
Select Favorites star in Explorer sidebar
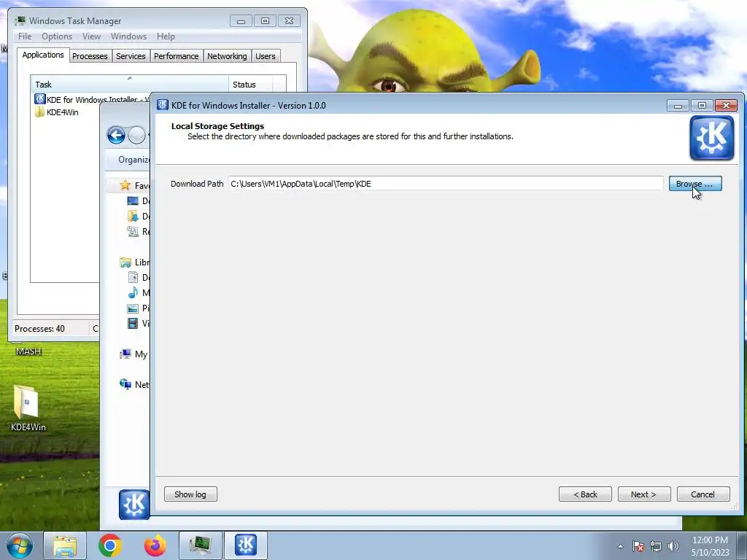(125, 185)
